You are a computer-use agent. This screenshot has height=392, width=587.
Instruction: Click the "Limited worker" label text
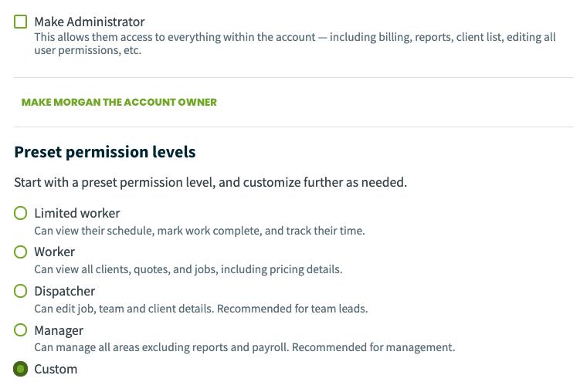pyautogui.click(x=77, y=213)
